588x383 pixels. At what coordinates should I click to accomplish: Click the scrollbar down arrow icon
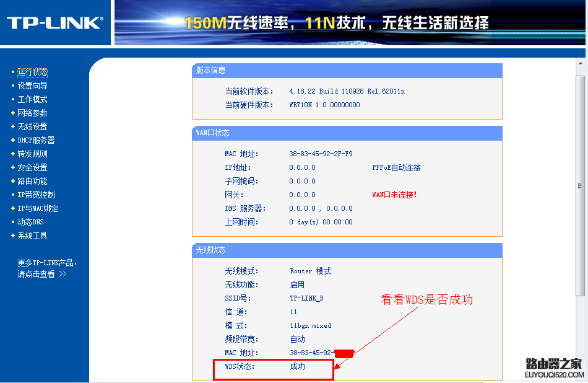(x=582, y=378)
